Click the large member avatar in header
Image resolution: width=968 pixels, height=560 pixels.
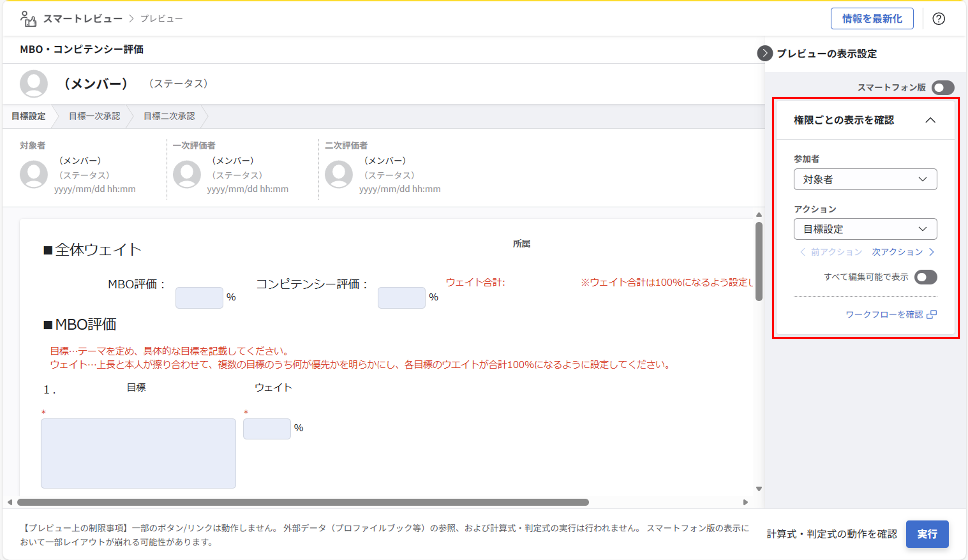pos(34,84)
